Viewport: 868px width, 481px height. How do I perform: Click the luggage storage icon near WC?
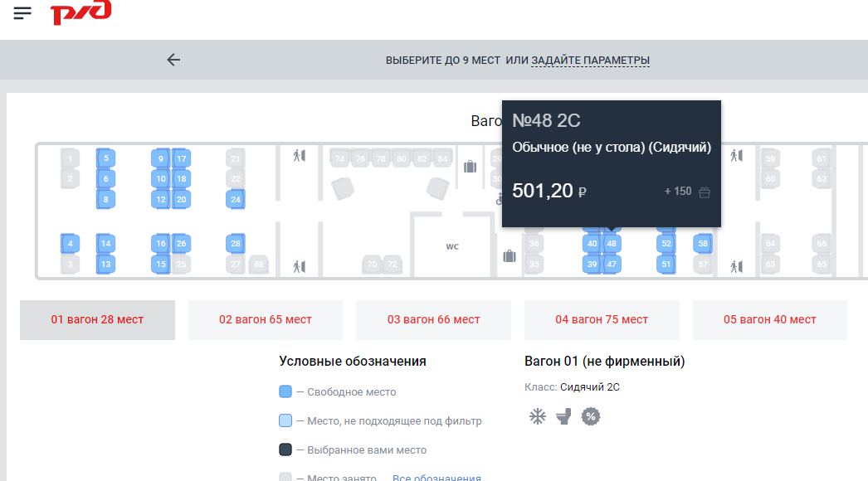510,256
